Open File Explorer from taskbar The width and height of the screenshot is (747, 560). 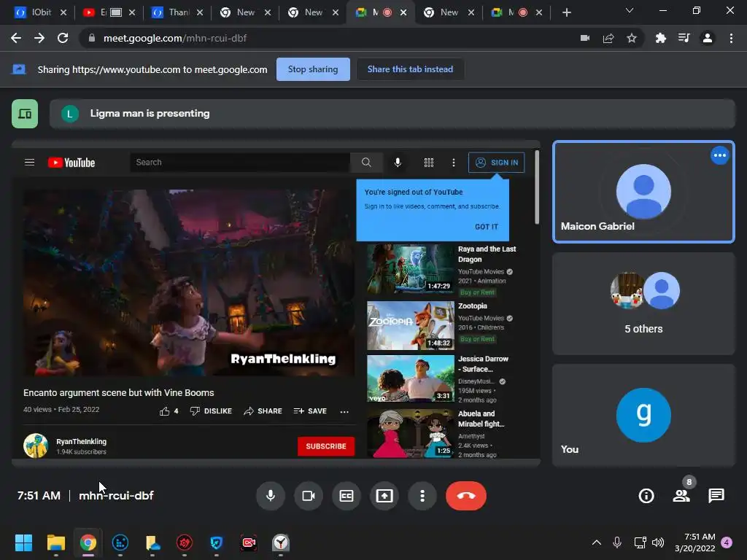[55, 542]
